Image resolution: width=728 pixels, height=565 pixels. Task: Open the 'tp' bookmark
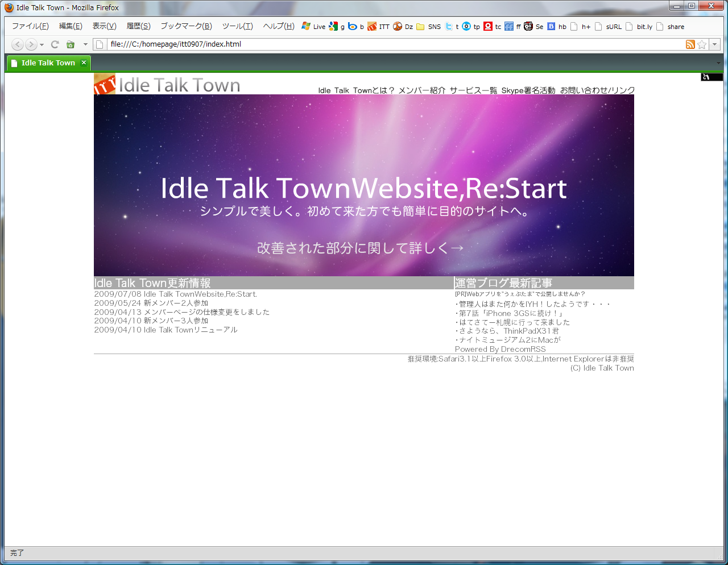coord(471,26)
